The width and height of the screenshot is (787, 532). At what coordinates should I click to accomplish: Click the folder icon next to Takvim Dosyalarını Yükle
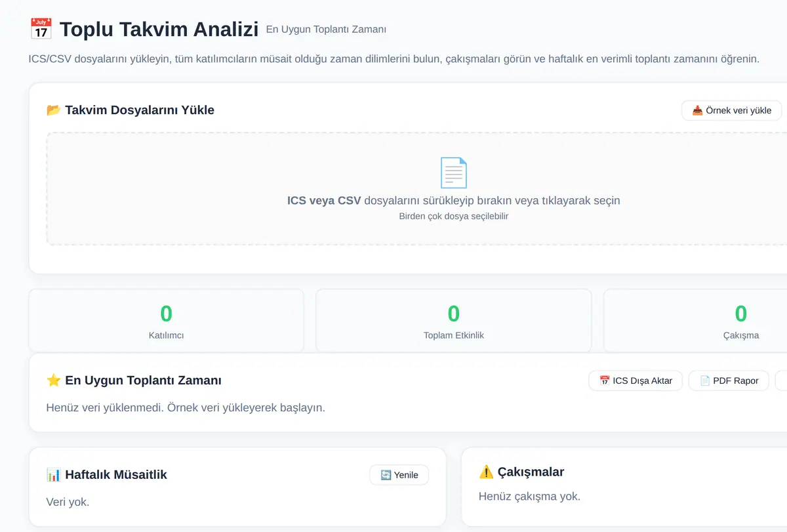pos(53,110)
